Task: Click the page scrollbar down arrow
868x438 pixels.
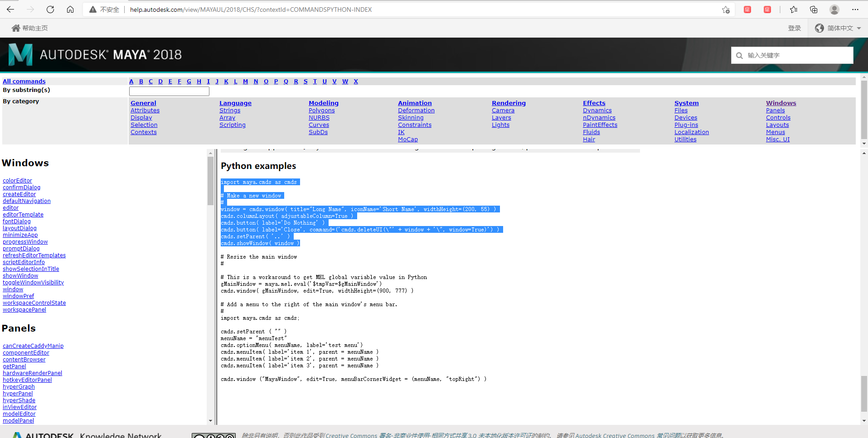Action: click(x=864, y=421)
